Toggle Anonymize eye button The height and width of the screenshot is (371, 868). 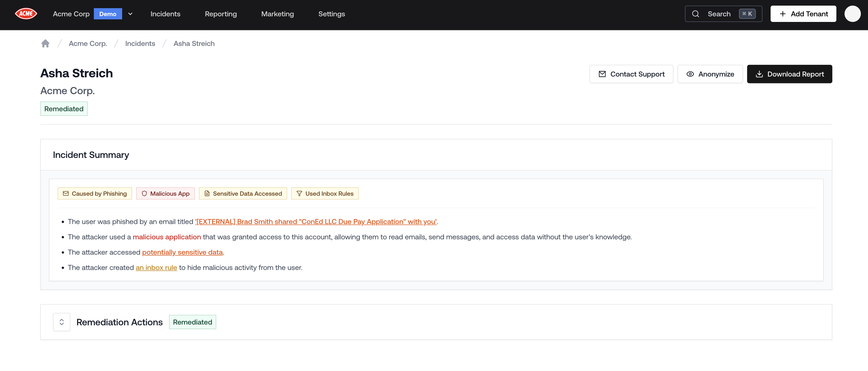[710, 74]
